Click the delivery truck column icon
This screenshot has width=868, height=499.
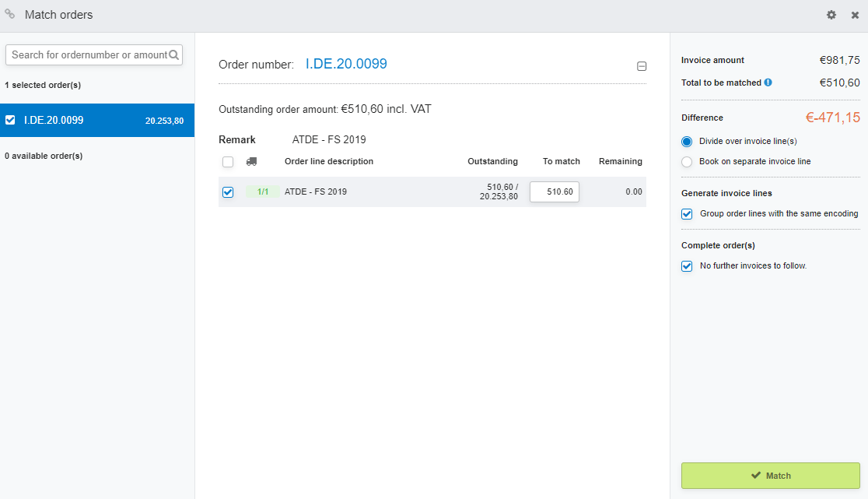(x=251, y=162)
